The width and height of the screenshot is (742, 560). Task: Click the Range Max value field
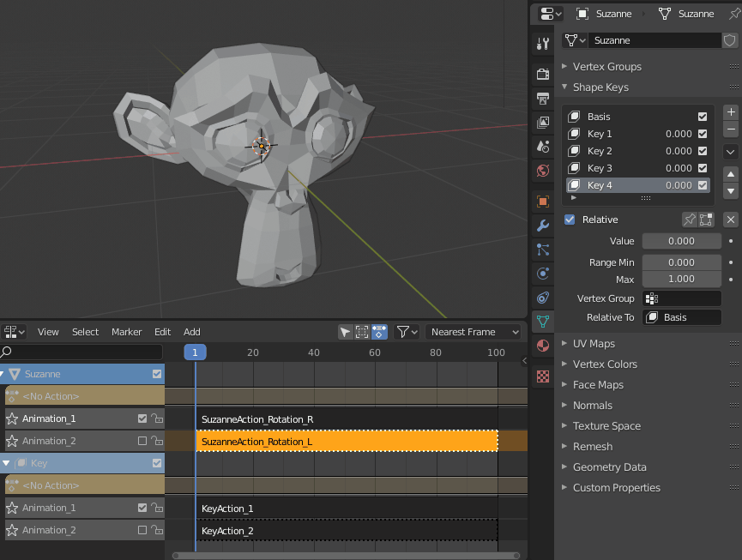click(681, 279)
